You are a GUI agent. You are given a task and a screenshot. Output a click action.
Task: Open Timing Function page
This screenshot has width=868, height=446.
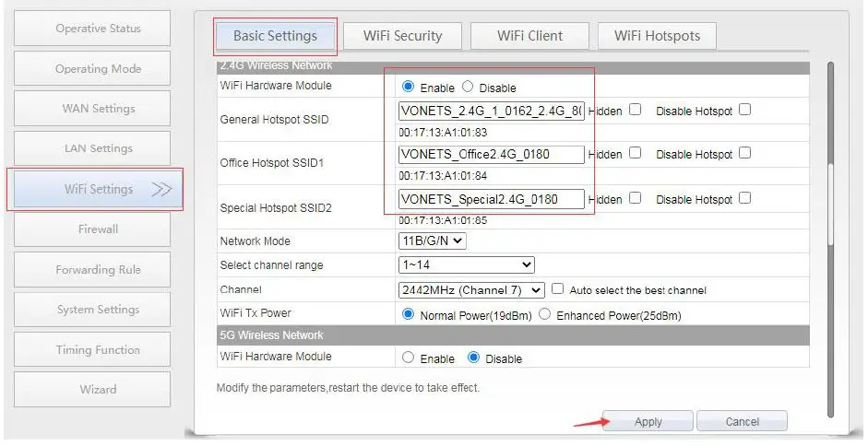[92, 350]
